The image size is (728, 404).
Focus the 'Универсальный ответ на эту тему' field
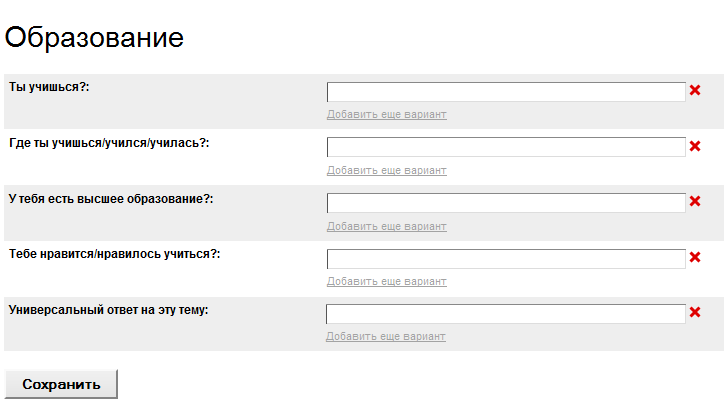pyautogui.click(x=506, y=314)
